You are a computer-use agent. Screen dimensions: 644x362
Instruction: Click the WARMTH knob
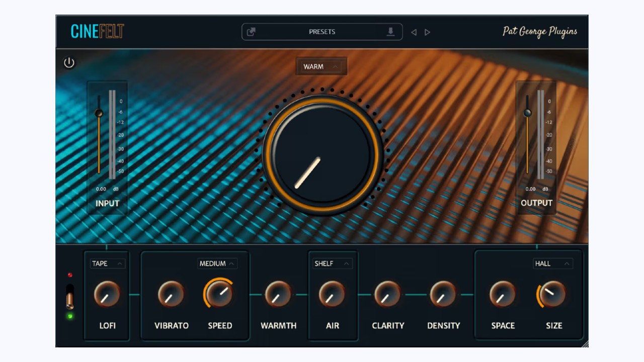coord(278,294)
